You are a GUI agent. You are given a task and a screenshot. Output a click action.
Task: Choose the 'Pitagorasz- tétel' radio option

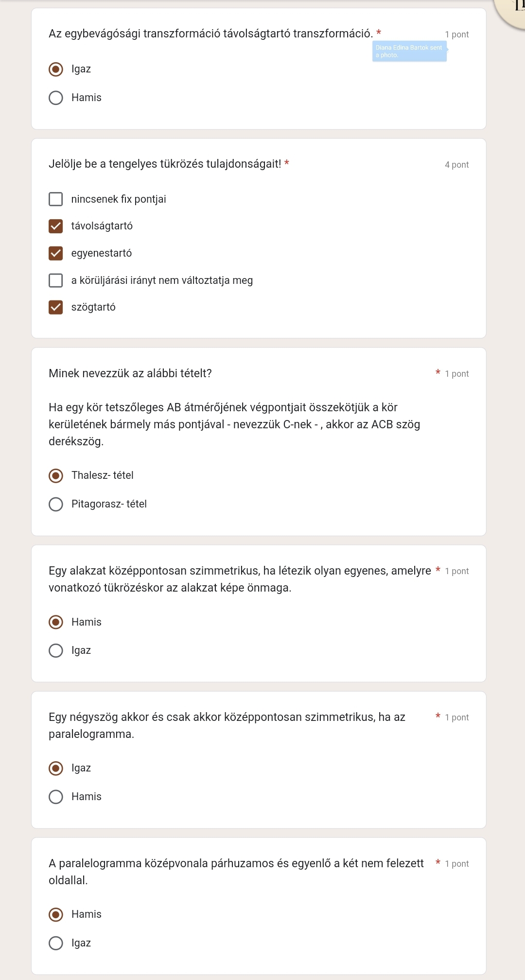[x=56, y=504]
